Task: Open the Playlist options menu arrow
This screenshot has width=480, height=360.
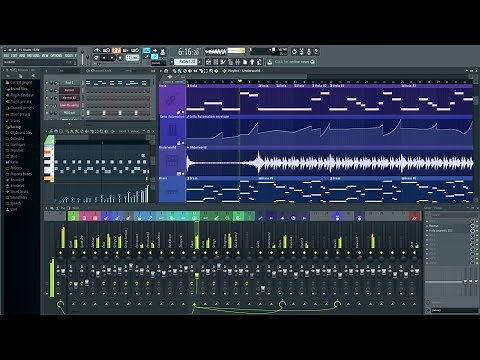Action: [161, 71]
